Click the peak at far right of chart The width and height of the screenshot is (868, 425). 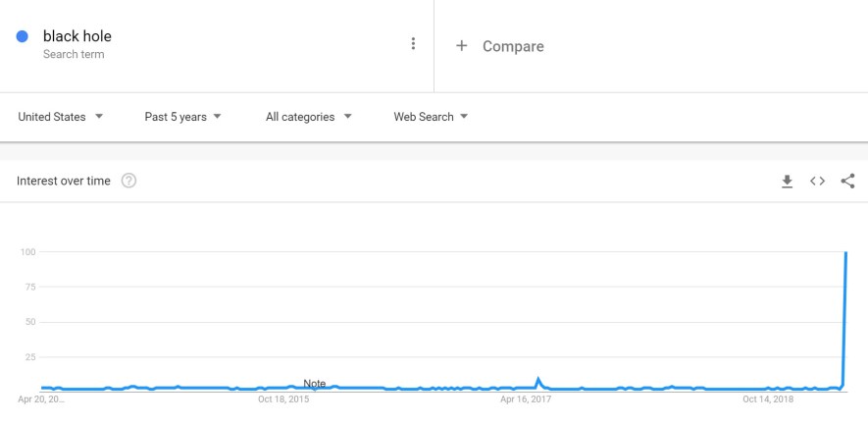point(845,252)
